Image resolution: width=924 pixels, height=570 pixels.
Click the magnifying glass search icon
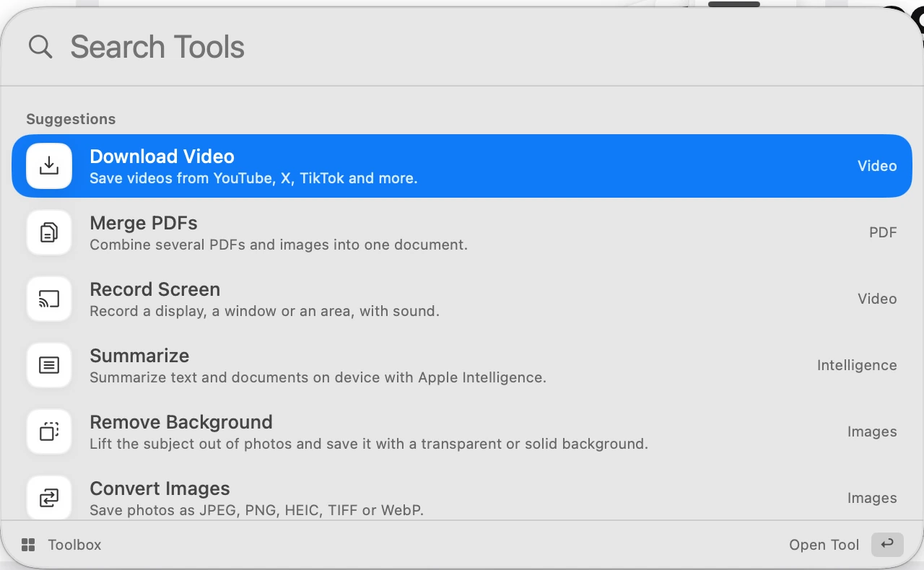40,47
